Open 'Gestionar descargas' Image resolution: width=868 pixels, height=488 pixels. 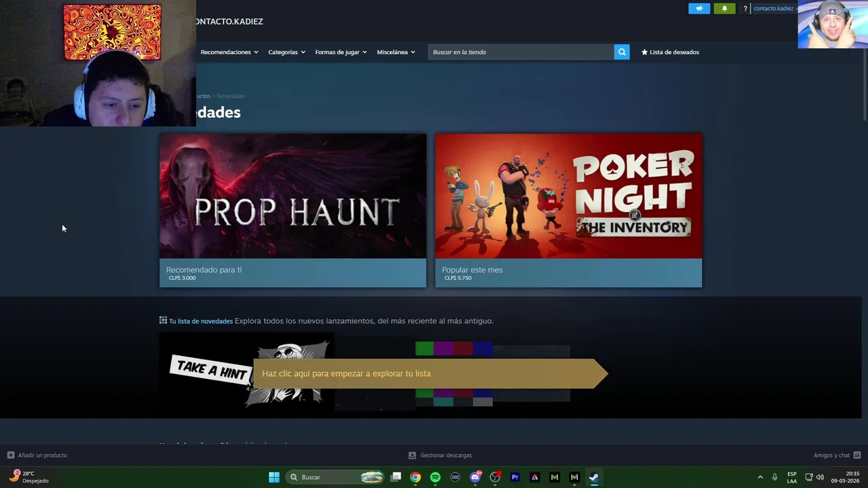(440, 455)
